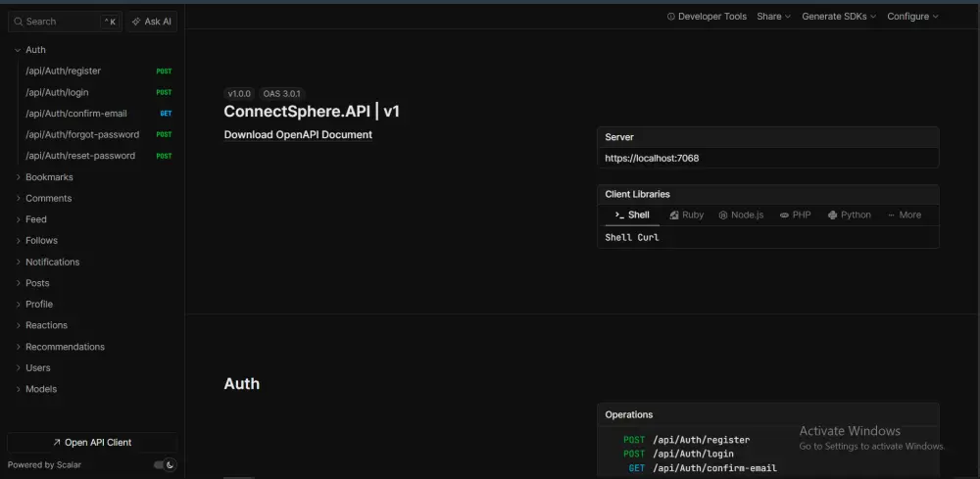The image size is (980, 479).
Task: Open /api/Auth/confirm-email in sidebar
Action: pos(99,114)
